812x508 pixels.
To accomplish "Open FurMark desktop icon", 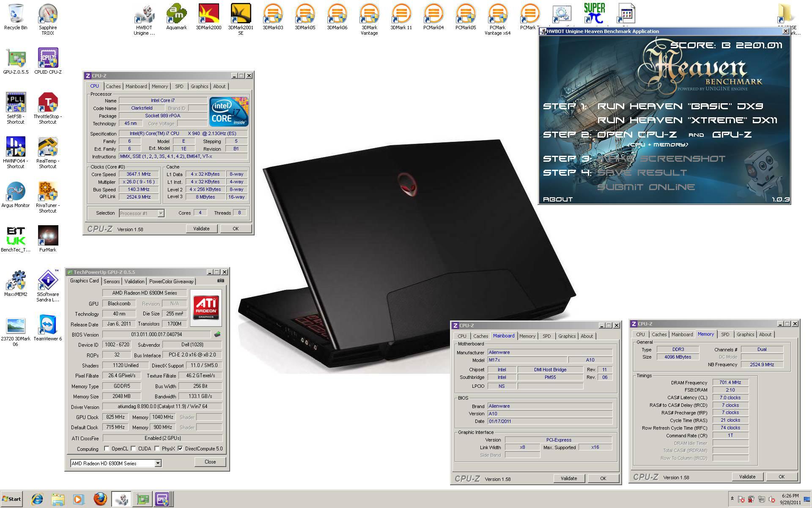I will (x=48, y=239).
